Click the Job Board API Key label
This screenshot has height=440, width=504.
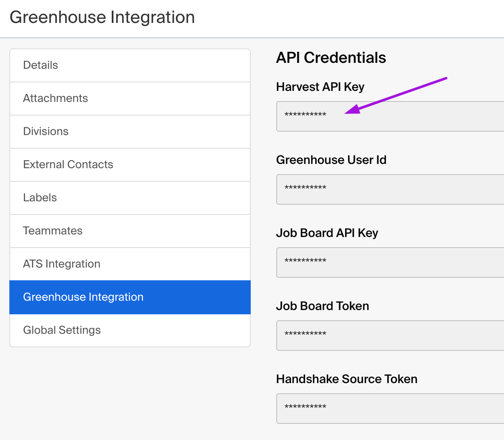coord(327,233)
